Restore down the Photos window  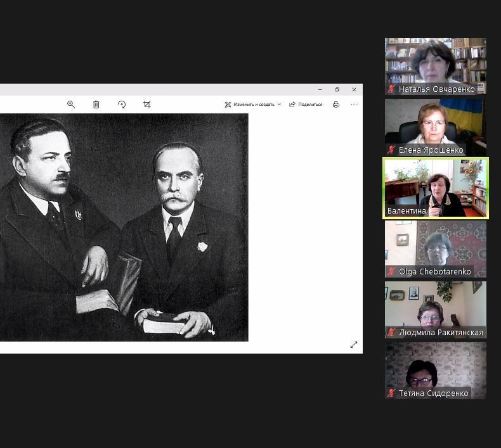(x=337, y=89)
